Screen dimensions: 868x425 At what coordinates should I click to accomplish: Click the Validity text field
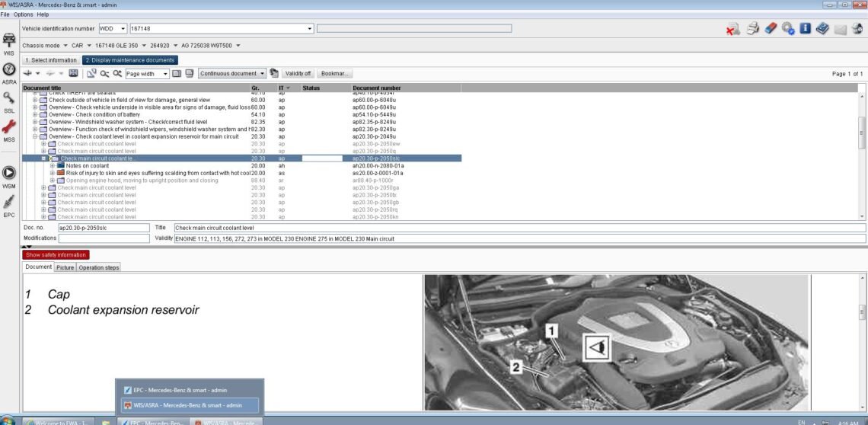(519, 238)
